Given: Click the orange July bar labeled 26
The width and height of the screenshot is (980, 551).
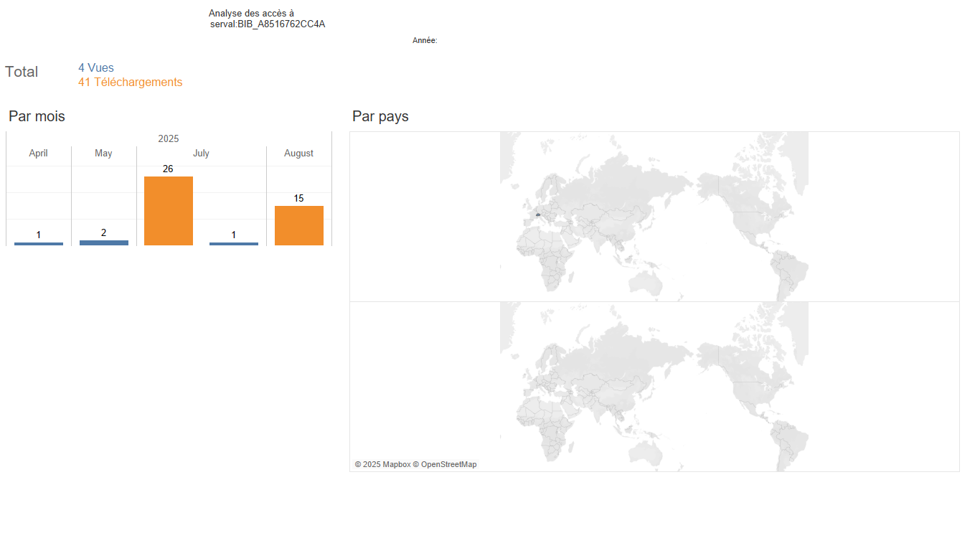Looking at the screenshot, I should tap(169, 211).
